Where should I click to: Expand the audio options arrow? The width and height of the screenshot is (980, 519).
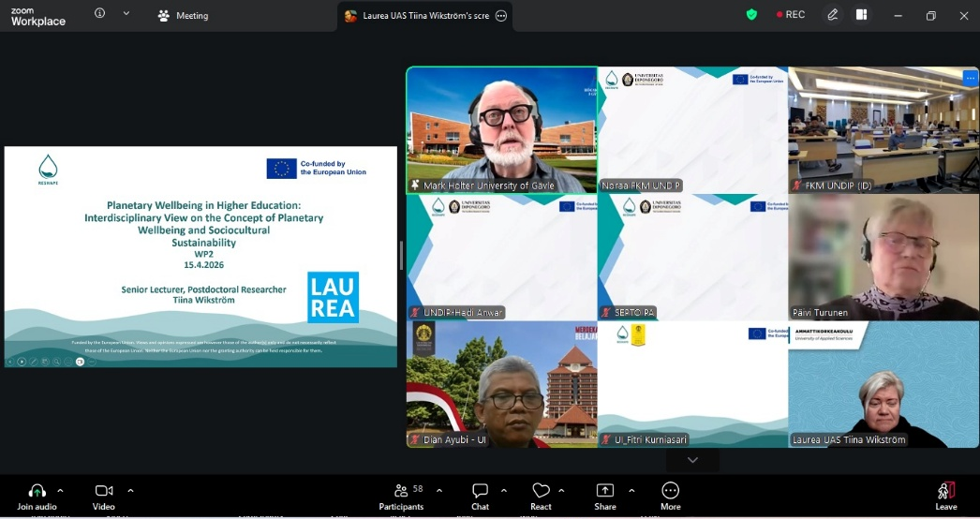point(61,490)
